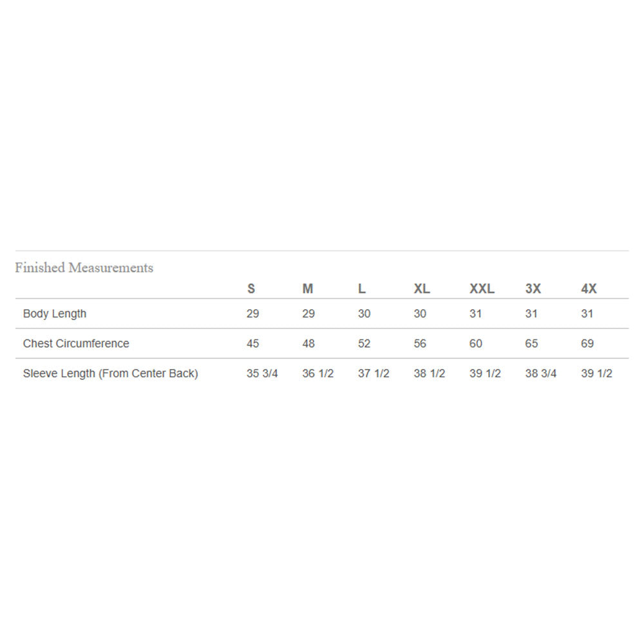
Task: Select the S size column header
Action: [x=251, y=289]
